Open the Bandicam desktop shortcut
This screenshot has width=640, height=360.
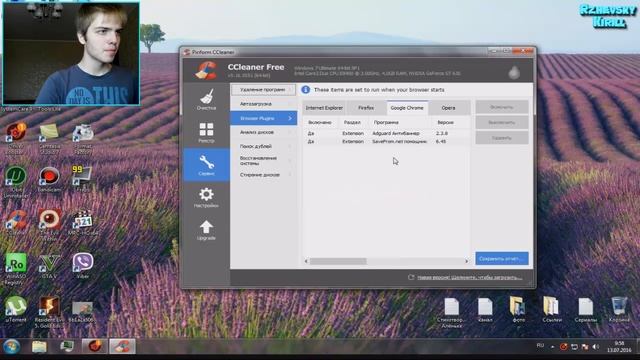pyautogui.click(x=49, y=178)
